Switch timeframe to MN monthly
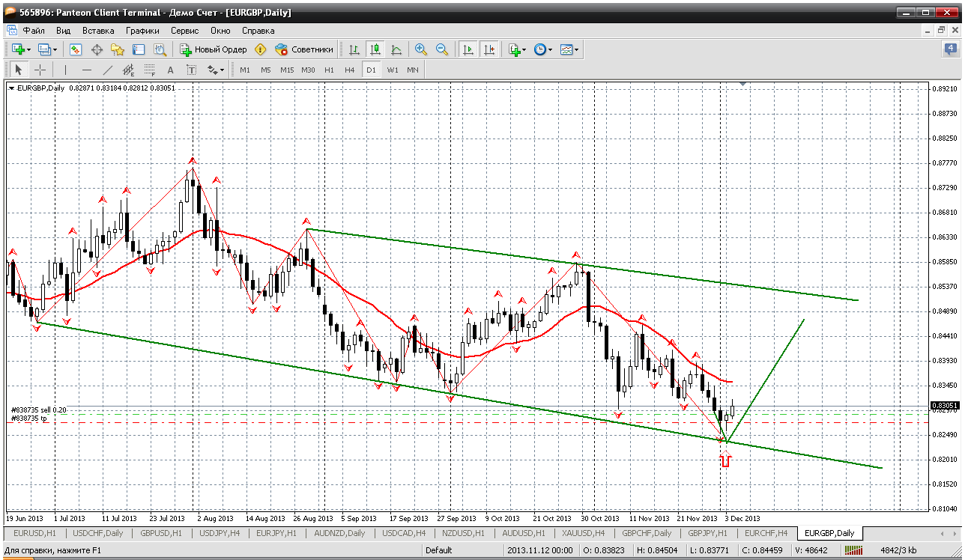The image size is (965, 560). 413,70
